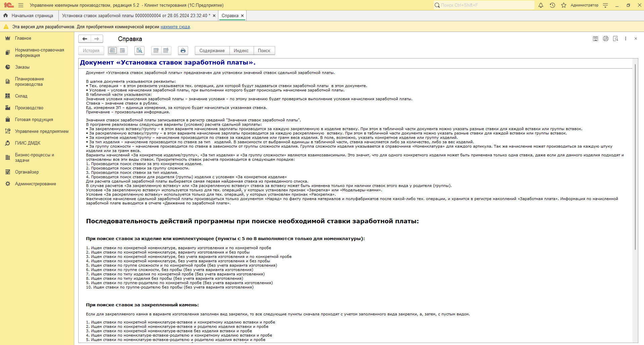Open Органайзер section
Screen dimensions: 644x345
[37, 172]
